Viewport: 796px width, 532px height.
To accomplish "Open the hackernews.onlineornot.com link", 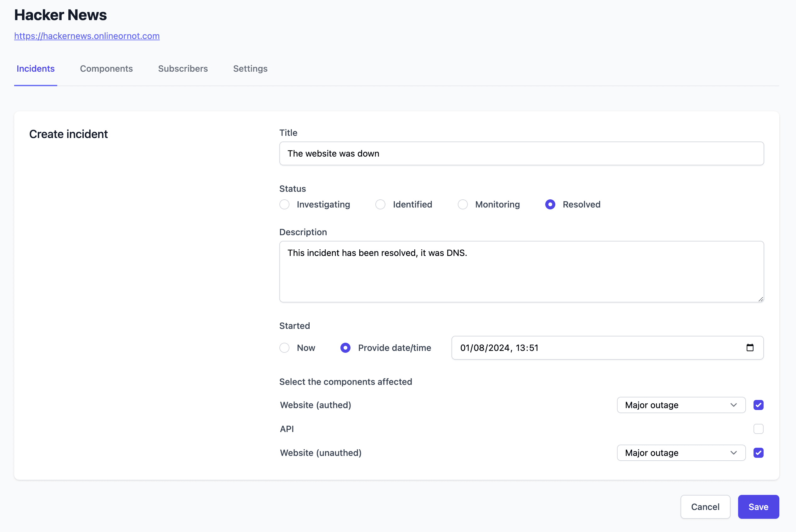I will coord(87,36).
